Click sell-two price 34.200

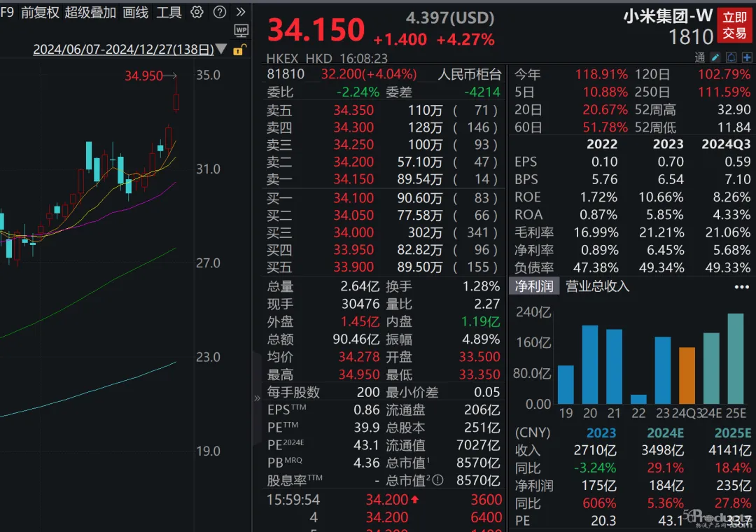coord(353,162)
